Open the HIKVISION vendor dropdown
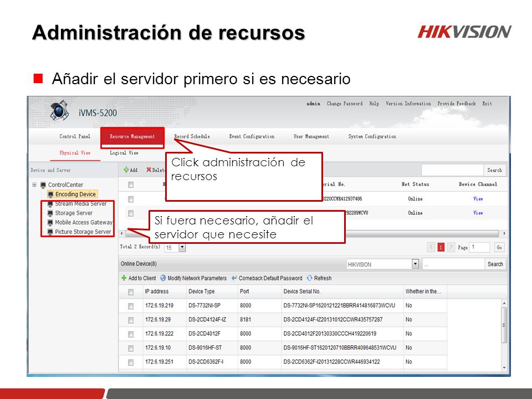Viewport: 532px width, 399px height. coord(415,264)
